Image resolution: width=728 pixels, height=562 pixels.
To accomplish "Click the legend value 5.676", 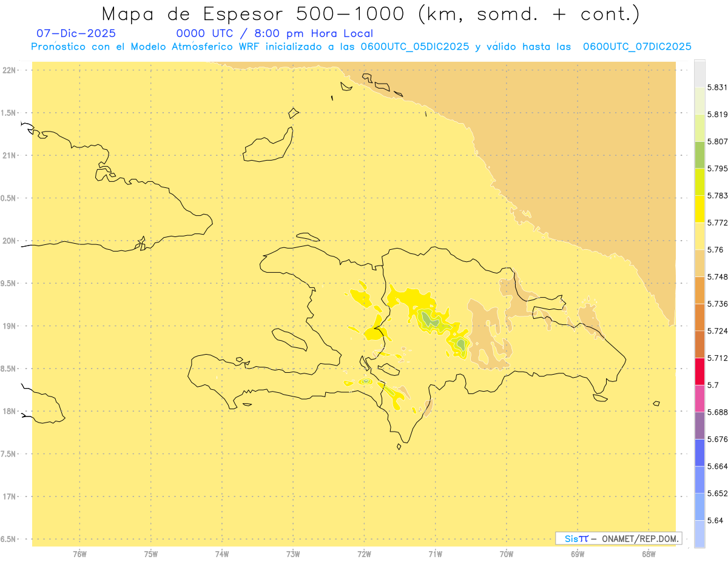I will (x=718, y=439).
